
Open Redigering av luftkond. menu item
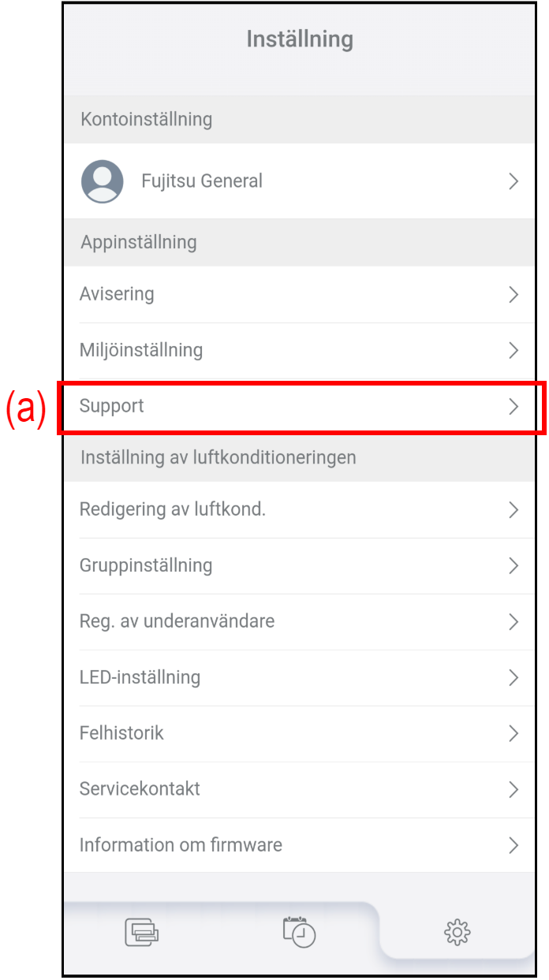pos(173,509)
